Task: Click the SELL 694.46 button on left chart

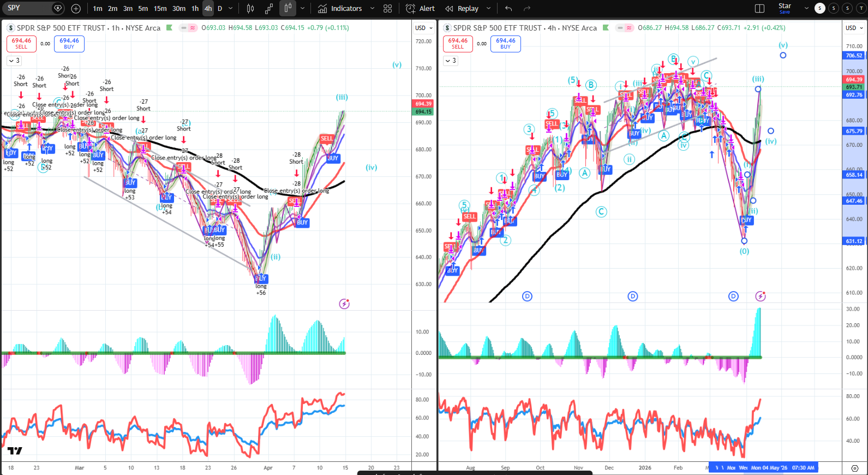Action: coord(21,44)
